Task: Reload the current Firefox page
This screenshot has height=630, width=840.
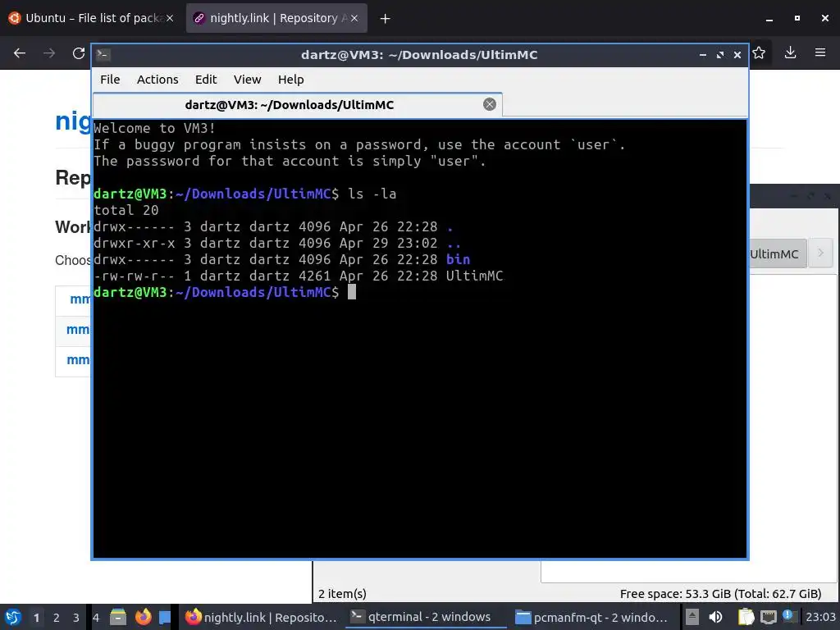Action: [x=79, y=53]
